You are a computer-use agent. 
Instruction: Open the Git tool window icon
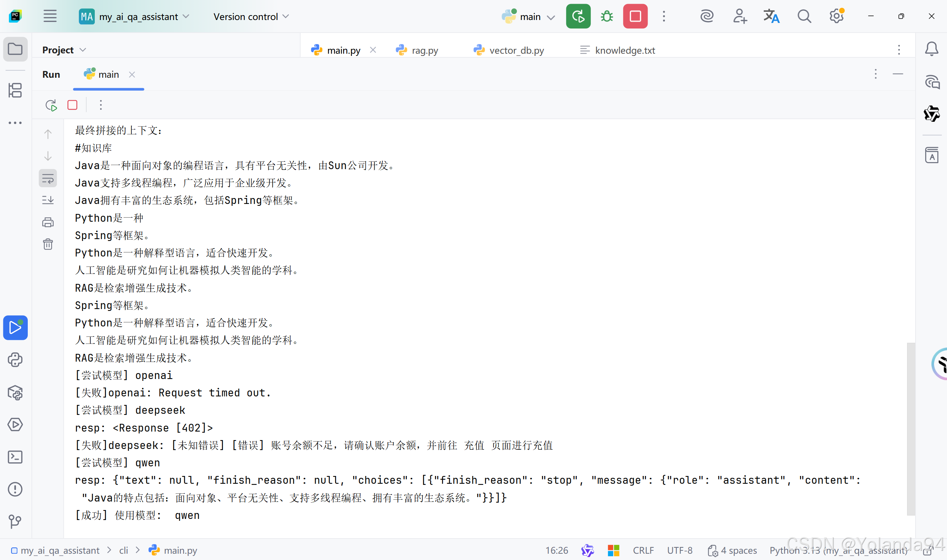(x=16, y=522)
